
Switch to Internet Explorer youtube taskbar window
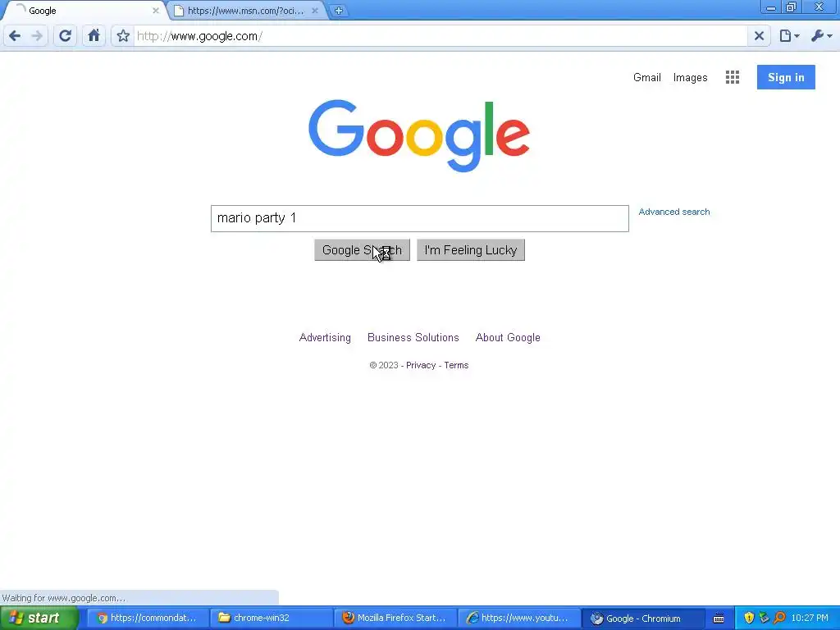(518, 619)
